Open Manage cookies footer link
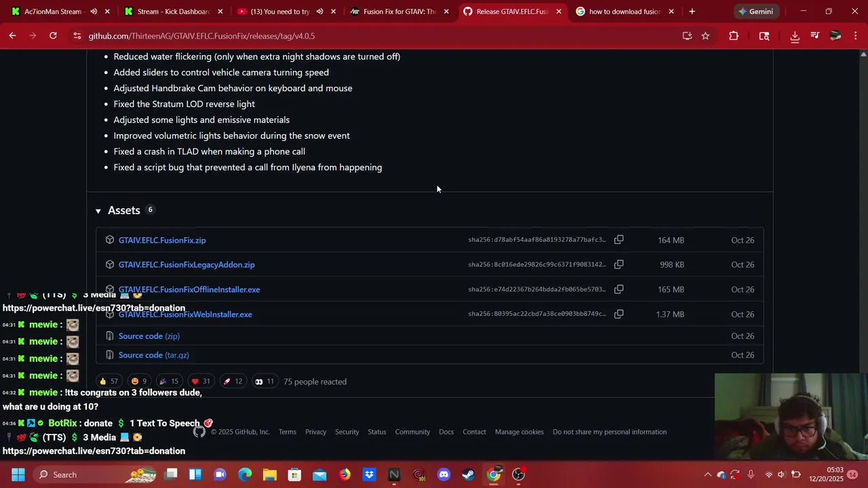Image resolution: width=868 pixels, height=488 pixels. [x=519, y=432]
